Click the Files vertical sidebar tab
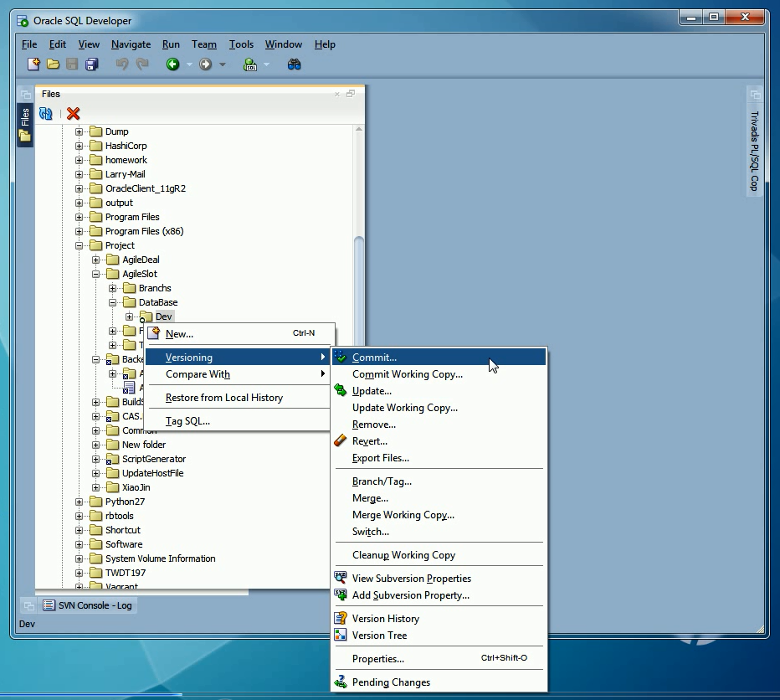This screenshot has height=700, width=780. click(25, 125)
